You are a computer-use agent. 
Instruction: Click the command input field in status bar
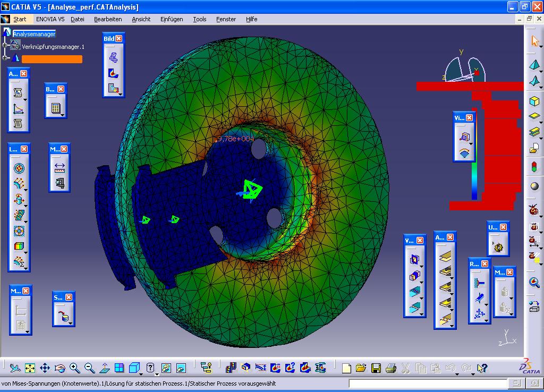point(428,384)
